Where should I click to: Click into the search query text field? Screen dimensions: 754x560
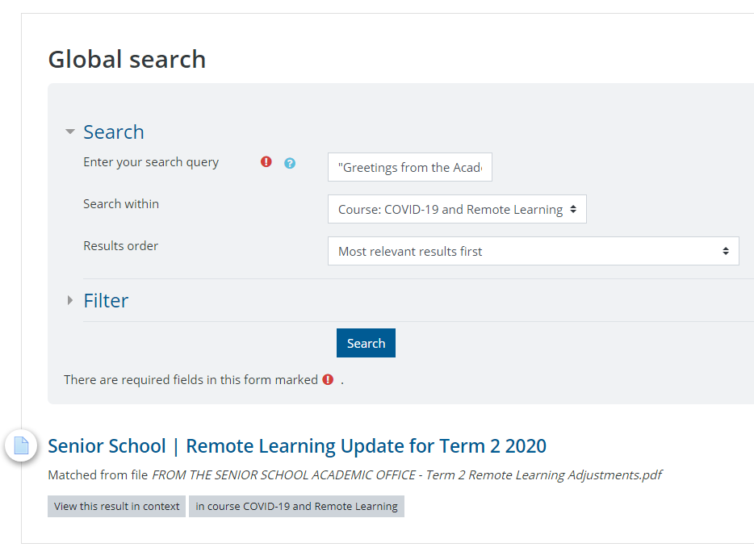410,168
